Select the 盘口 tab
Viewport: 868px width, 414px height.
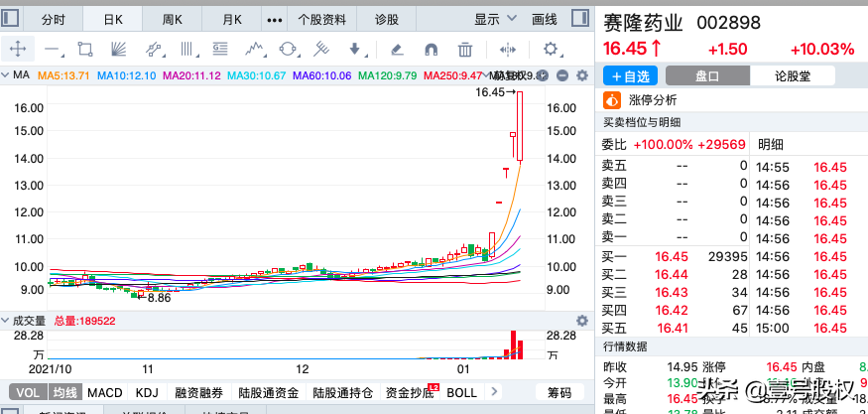point(707,75)
